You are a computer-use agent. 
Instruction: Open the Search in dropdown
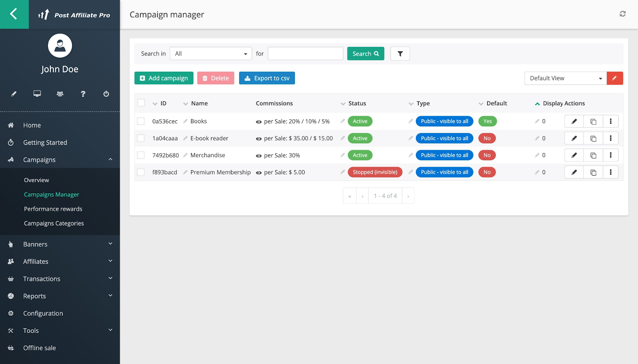pyautogui.click(x=211, y=53)
